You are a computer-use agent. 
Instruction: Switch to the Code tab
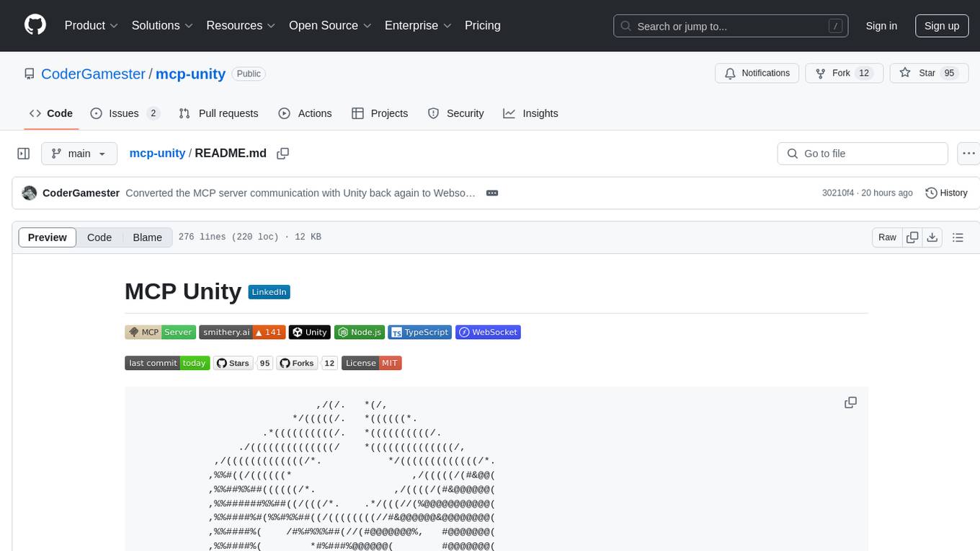tap(51, 113)
